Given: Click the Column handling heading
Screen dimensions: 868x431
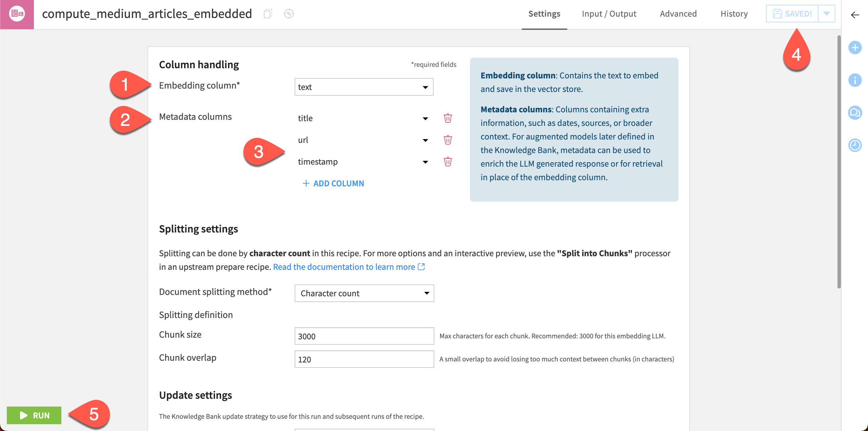Looking at the screenshot, I should click(x=199, y=64).
